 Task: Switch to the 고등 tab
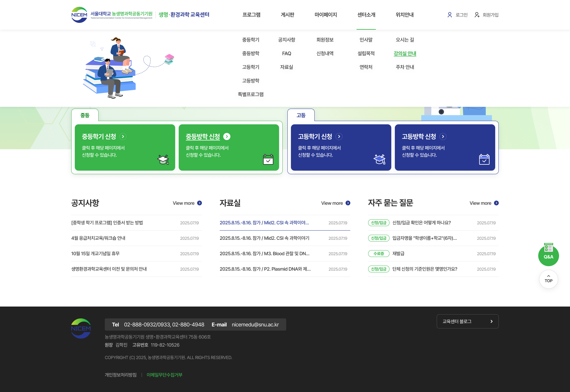[x=301, y=115]
